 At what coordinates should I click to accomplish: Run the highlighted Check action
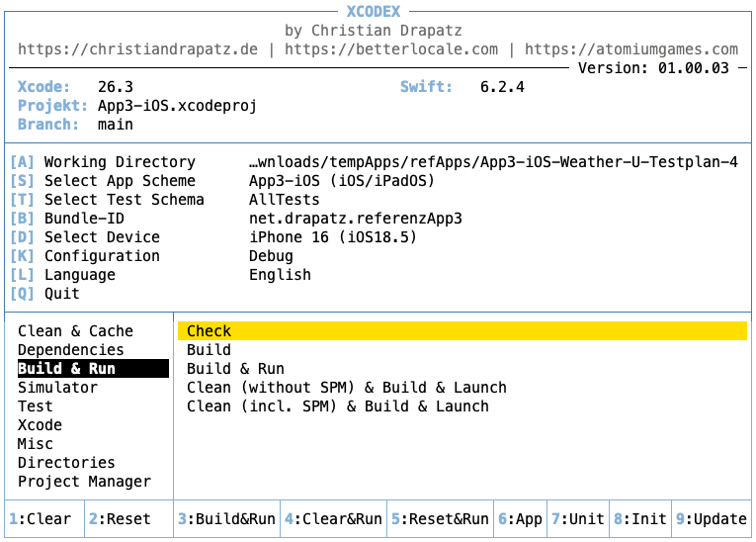pyautogui.click(x=462, y=331)
